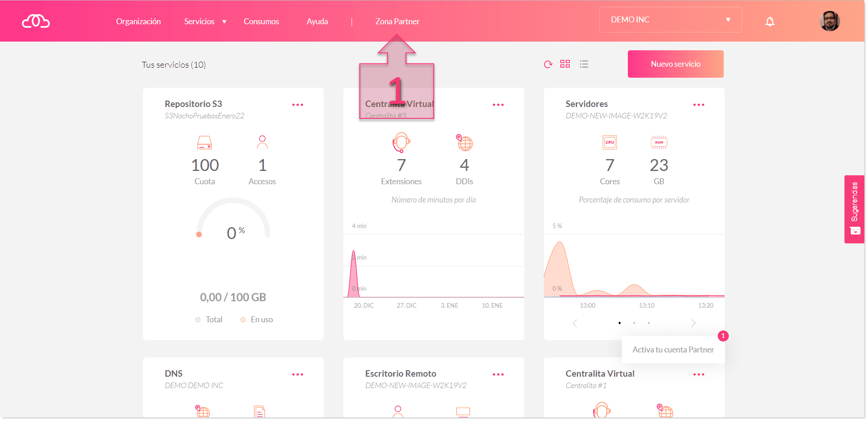Open the Escritorio Remoto card title

tap(400, 373)
